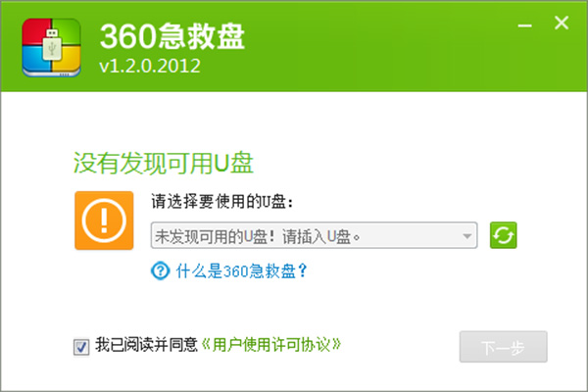Click the blue question mark help icon

point(161,270)
